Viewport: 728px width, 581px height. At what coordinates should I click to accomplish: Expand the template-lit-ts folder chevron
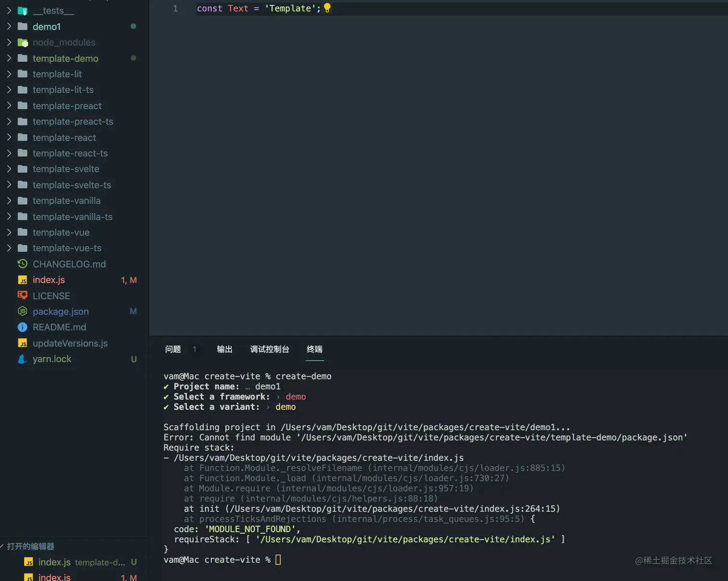click(9, 90)
